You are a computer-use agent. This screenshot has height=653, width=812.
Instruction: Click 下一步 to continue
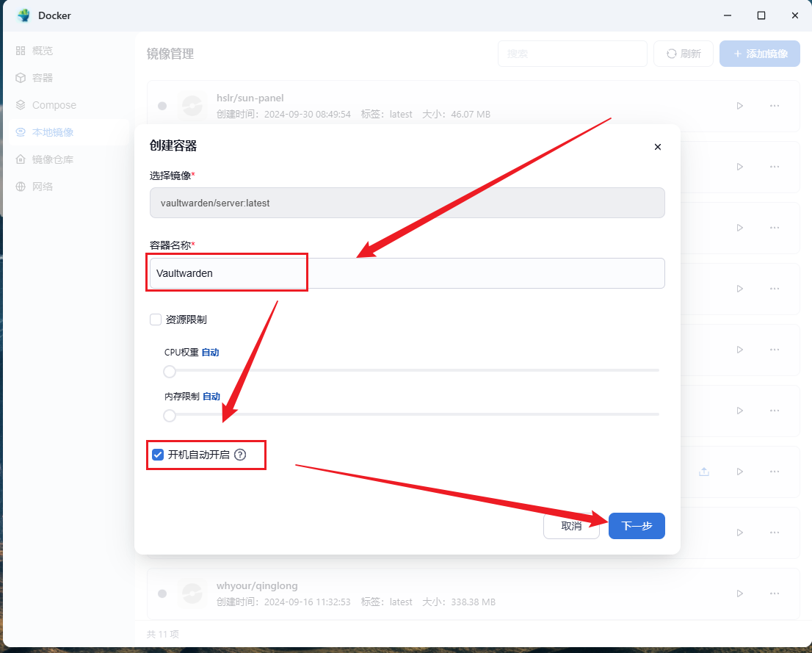(637, 526)
